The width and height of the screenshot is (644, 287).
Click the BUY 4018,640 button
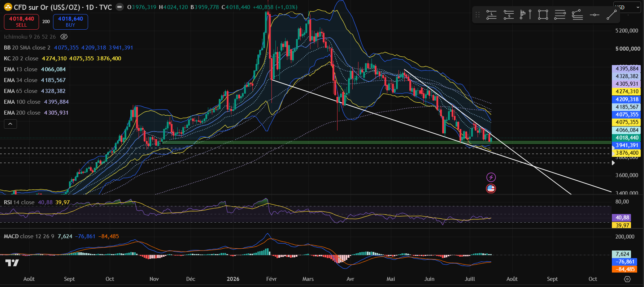pos(70,22)
